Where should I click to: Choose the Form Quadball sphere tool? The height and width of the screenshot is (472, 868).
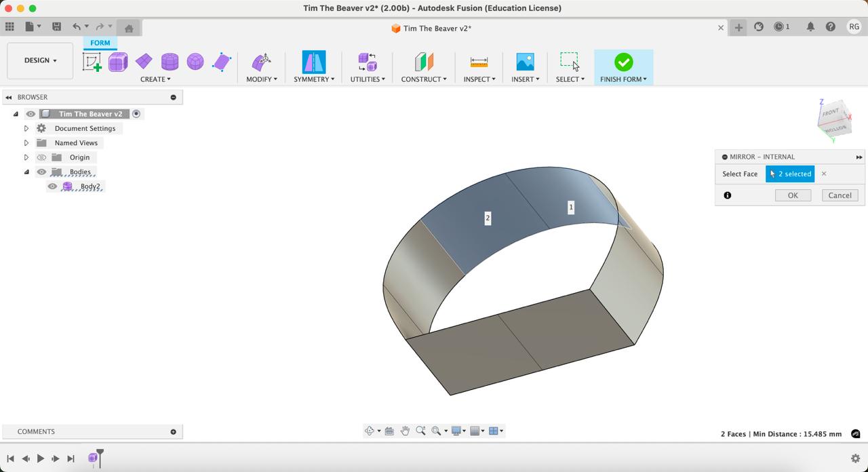click(195, 62)
